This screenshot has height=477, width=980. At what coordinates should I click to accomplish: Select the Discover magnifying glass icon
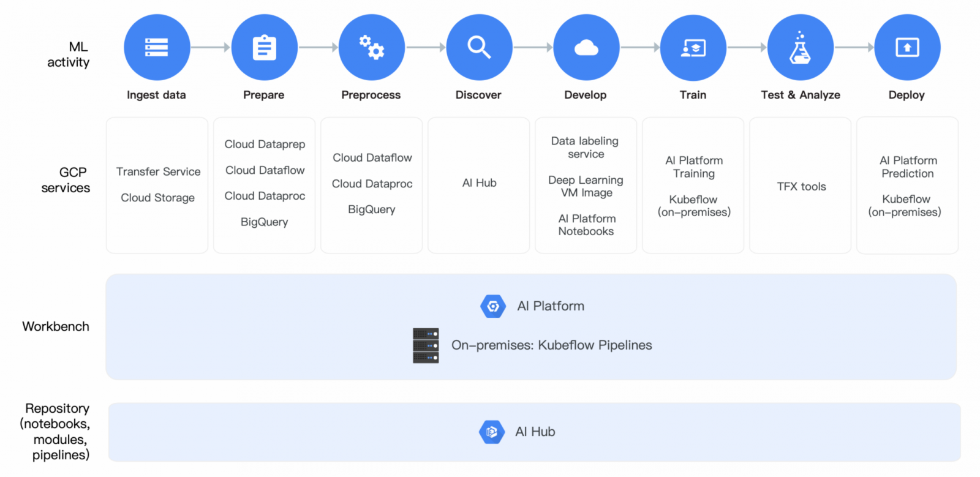[479, 47]
